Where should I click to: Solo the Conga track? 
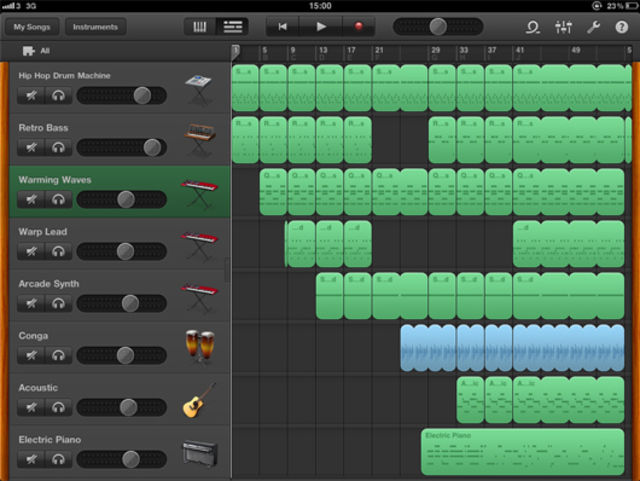pyautogui.click(x=58, y=355)
